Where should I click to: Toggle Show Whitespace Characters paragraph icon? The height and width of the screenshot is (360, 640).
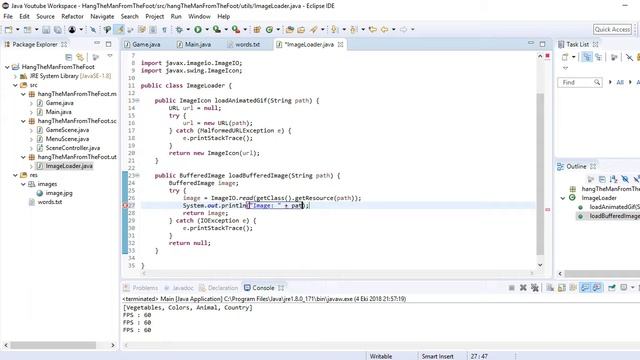click(164, 29)
